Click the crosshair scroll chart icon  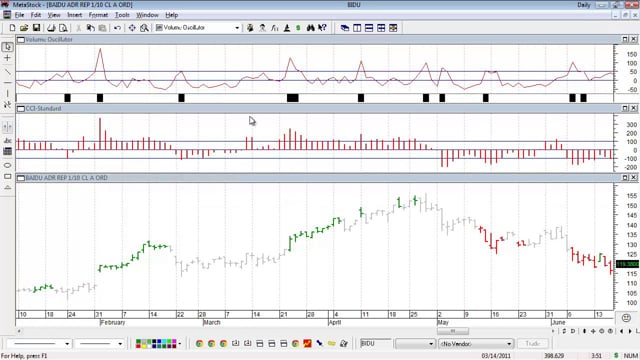coord(132,28)
